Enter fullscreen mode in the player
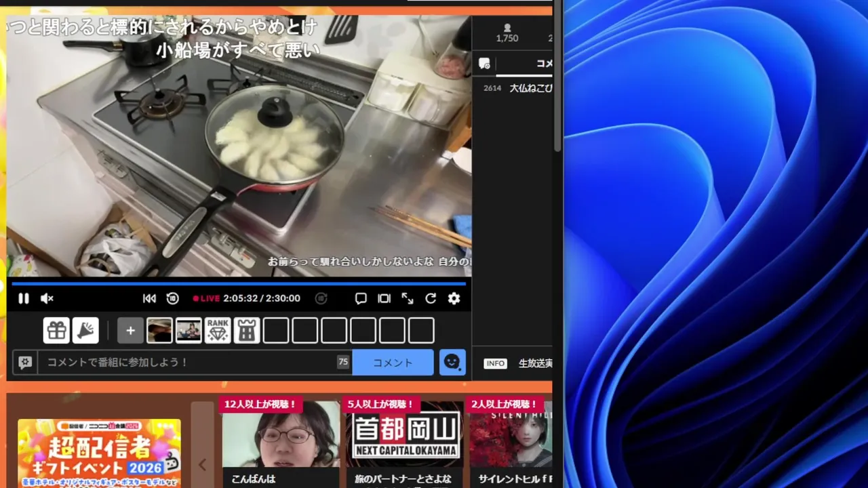This screenshot has height=488, width=868. pos(408,298)
